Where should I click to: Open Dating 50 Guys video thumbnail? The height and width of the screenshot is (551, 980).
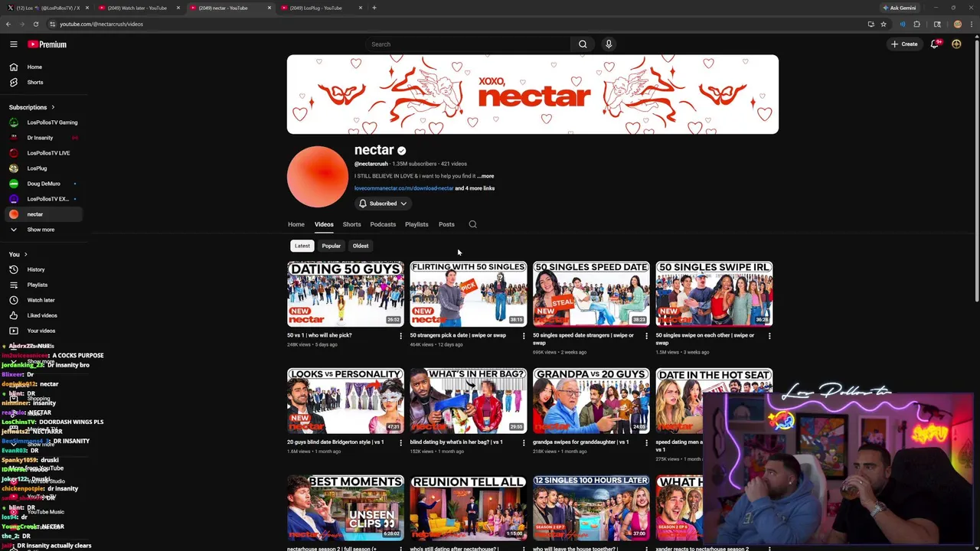[345, 294]
